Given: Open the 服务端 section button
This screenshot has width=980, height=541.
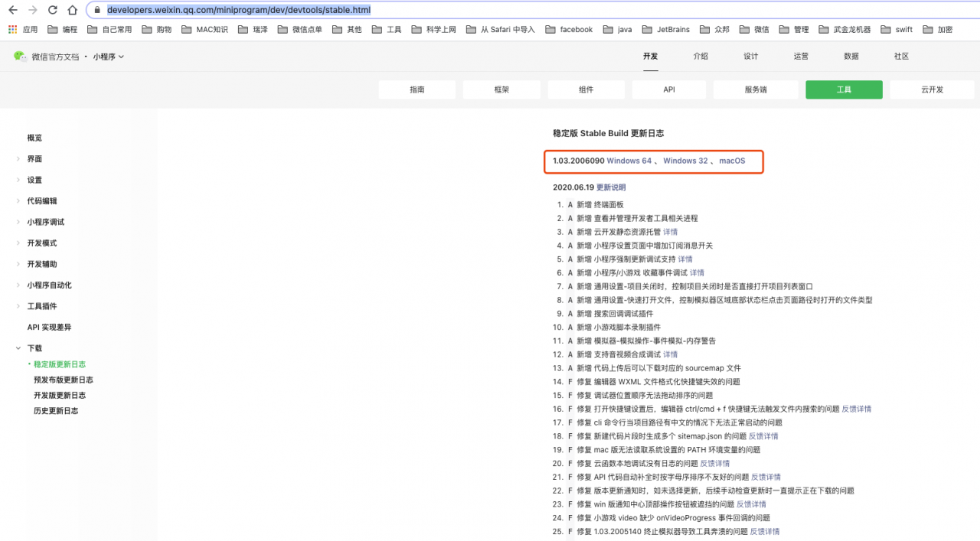Looking at the screenshot, I should 756,90.
